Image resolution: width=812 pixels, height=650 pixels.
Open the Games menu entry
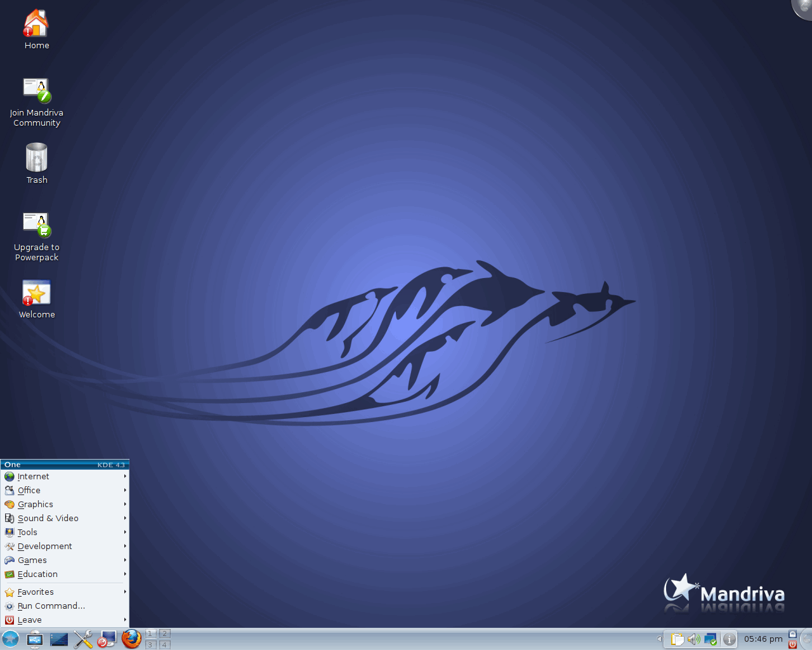click(x=65, y=560)
